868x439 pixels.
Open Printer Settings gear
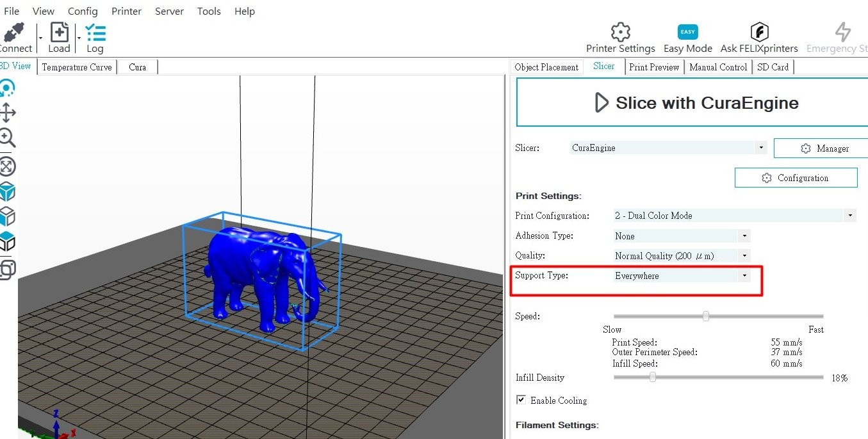pos(620,32)
